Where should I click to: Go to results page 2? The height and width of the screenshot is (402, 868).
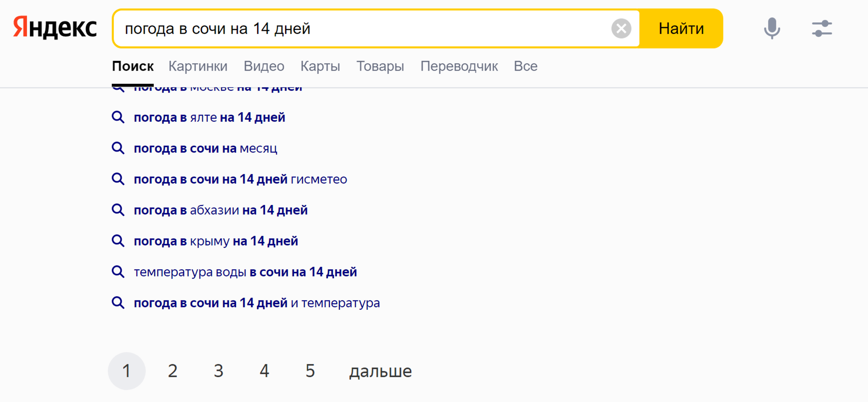coord(172,371)
